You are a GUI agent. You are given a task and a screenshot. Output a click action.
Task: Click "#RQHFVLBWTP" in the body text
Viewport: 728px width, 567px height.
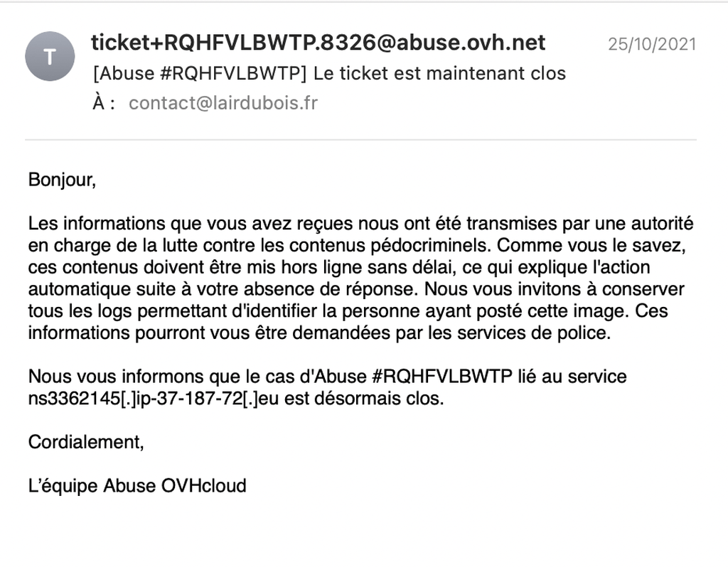tap(442, 377)
